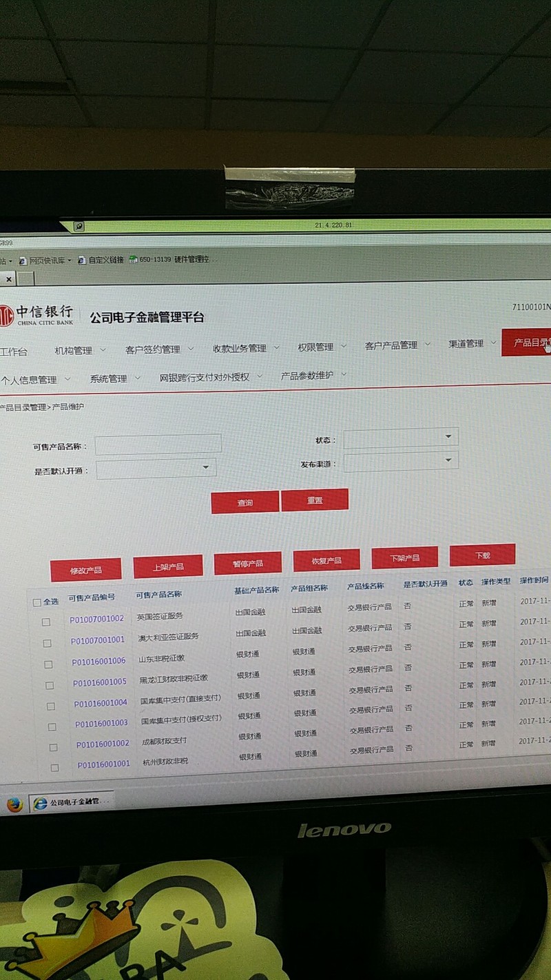Click the 操作类型 column header
Viewport: 551px width, 980px height.
[496, 582]
